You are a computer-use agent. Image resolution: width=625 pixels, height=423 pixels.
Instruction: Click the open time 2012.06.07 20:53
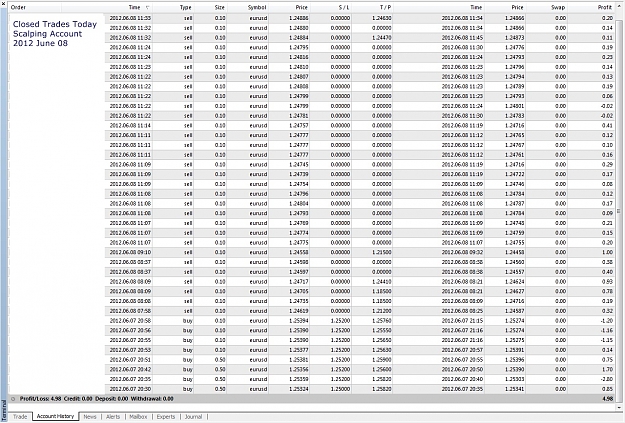[x=130, y=350]
